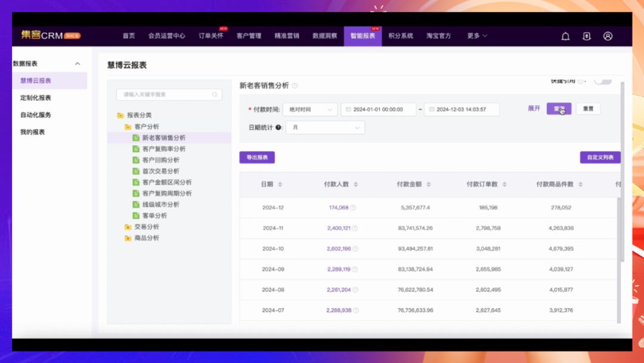644x363 pixels.
Task: Click the info icon beside 174,068
Action: click(x=353, y=208)
